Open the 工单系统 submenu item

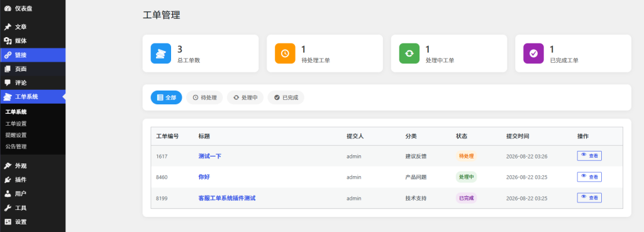pyautogui.click(x=16, y=112)
